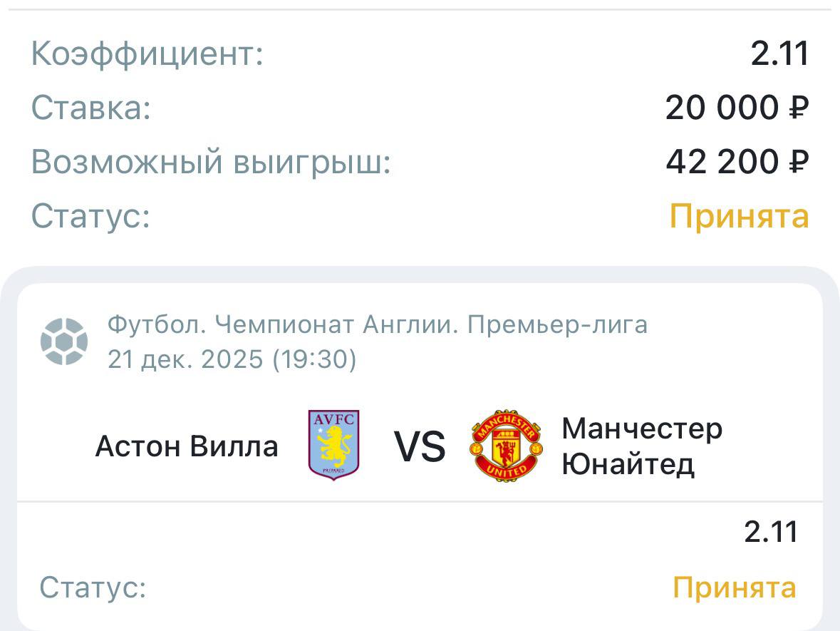Tap the Aston Villa club crest
The image size is (840, 631).
(333, 445)
